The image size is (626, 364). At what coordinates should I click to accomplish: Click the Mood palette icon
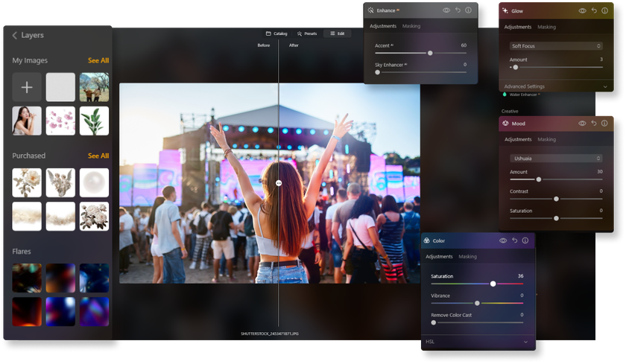point(506,124)
